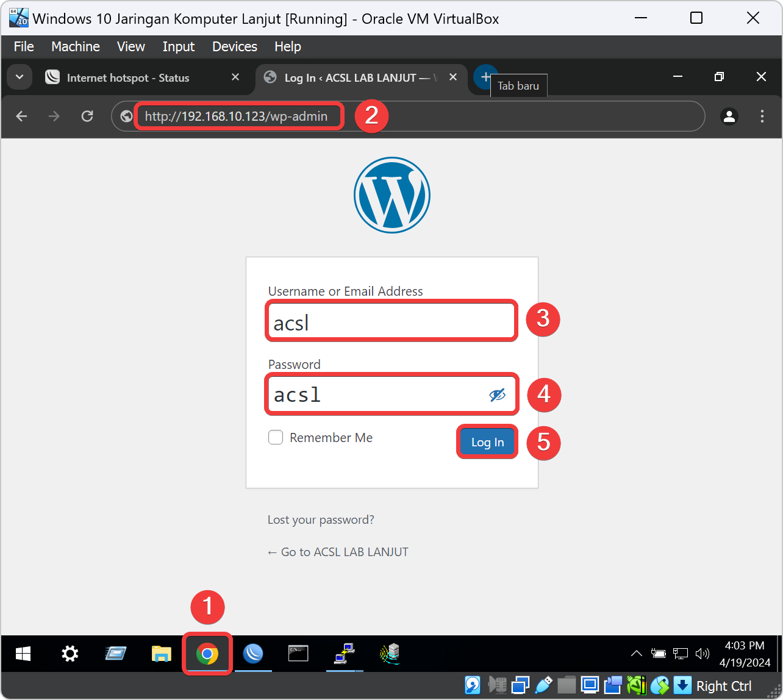Open the VirtualBox Machine menu
Viewport: 783px width, 700px height.
(x=76, y=46)
